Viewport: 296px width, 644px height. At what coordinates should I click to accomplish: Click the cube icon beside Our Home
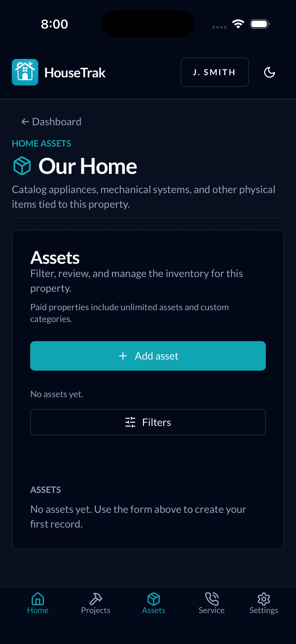22,165
